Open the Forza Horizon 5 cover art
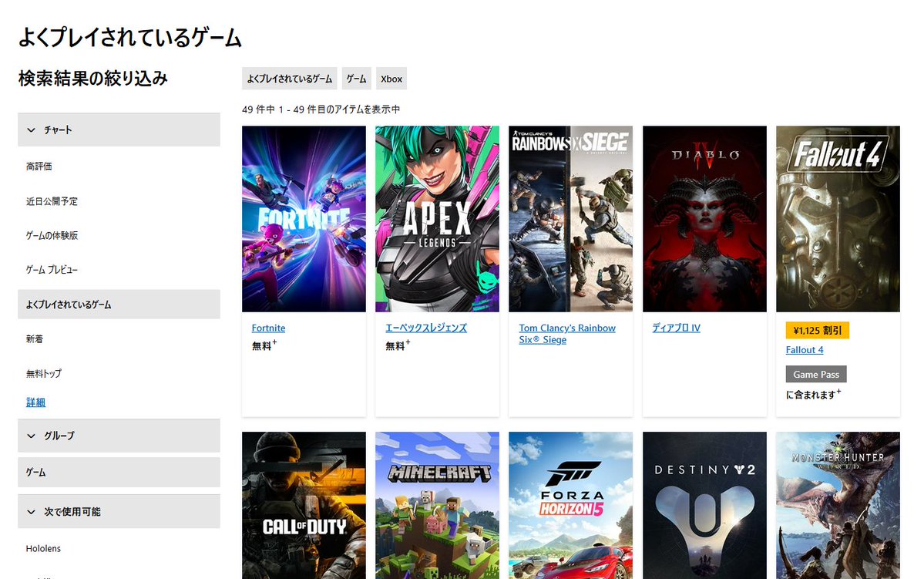The image size is (924, 579). click(x=570, y=505)
